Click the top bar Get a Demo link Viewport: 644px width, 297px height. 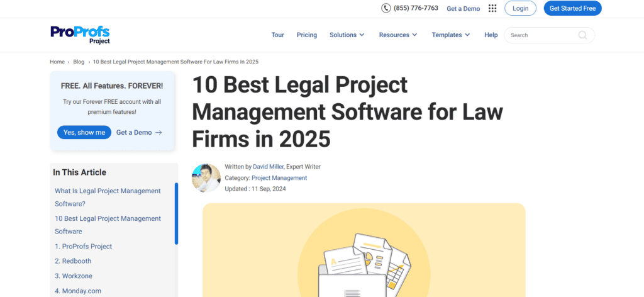pyautogui.click(x=464, y=9)
